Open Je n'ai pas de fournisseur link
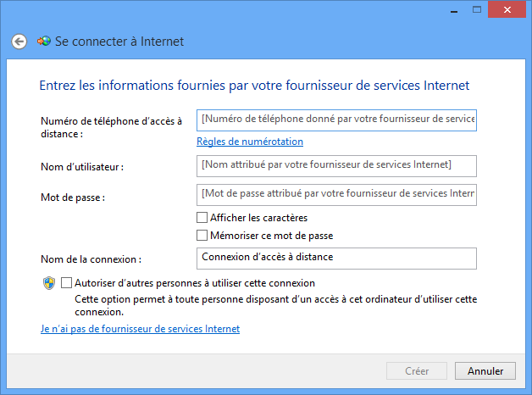Viewport: 532px width, 395px height. coord(140,329)
